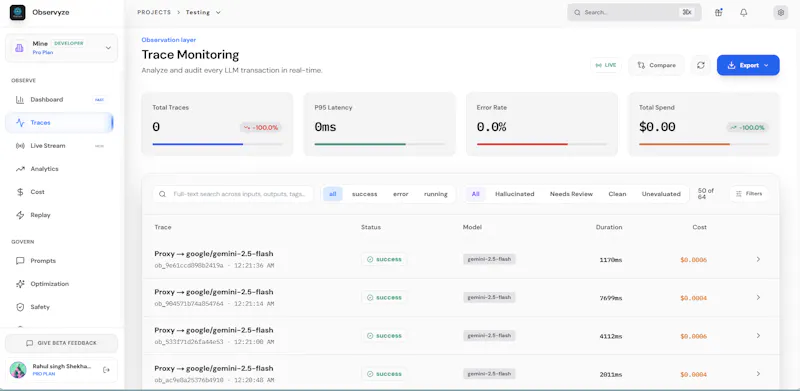Click the Mine workspace flask icon

19,48
